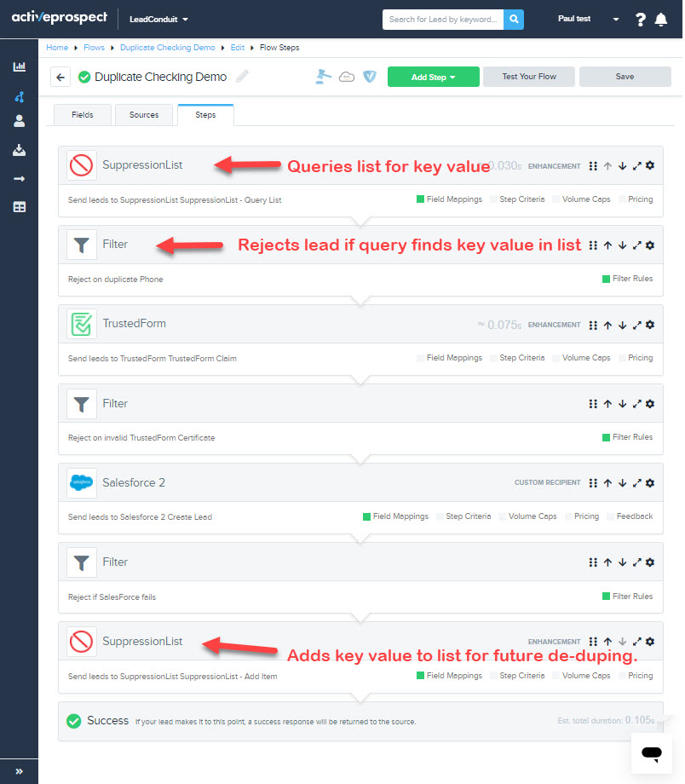685x784 pixels.
Task: Expand the Salesforce 2 step
Action: pos(636,483)
